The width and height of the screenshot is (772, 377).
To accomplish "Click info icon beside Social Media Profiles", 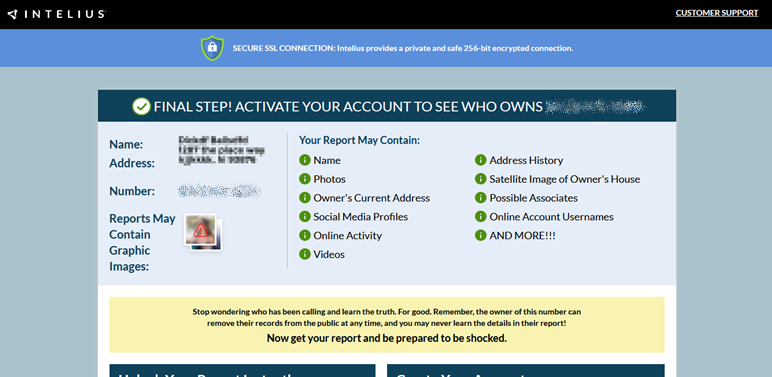I will click(x=305, y=217).
